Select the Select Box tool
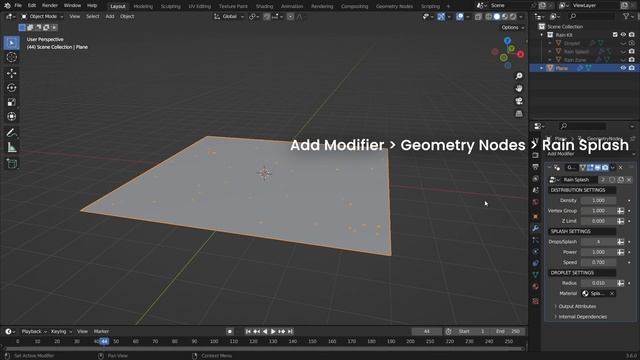This screenshot has height=360, width=640. (11, 43)
